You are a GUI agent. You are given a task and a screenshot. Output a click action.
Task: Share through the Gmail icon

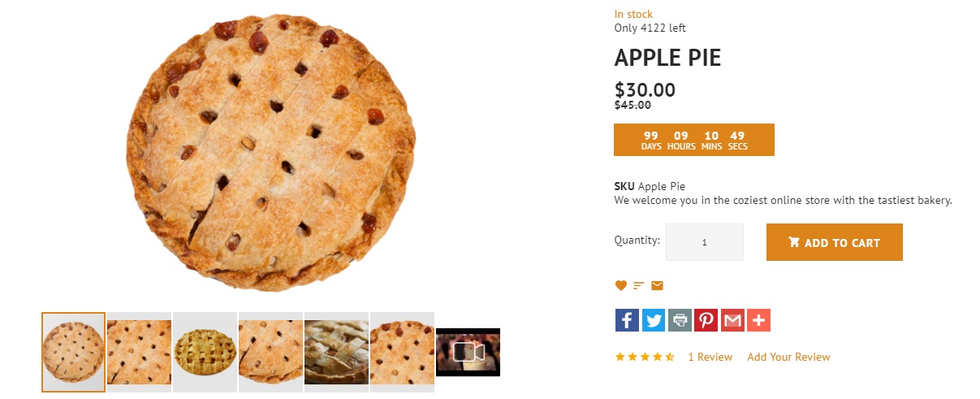point(732,320)
